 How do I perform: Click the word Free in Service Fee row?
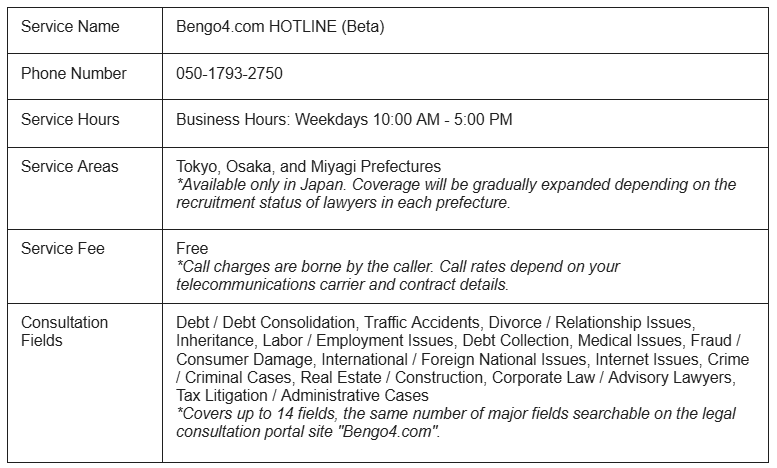191,248
